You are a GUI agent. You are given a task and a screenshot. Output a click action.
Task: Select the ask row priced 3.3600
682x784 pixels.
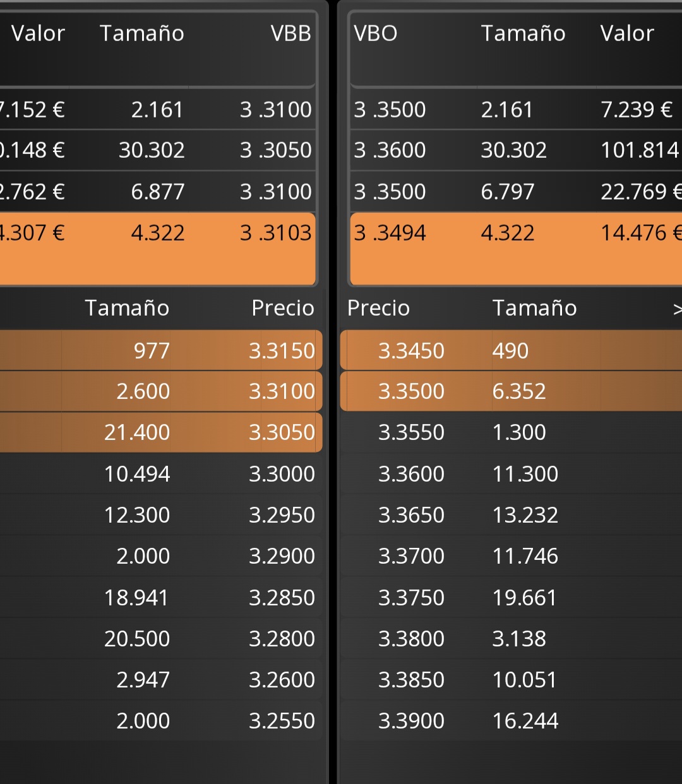pyautogui.click(x=511, y=474)
